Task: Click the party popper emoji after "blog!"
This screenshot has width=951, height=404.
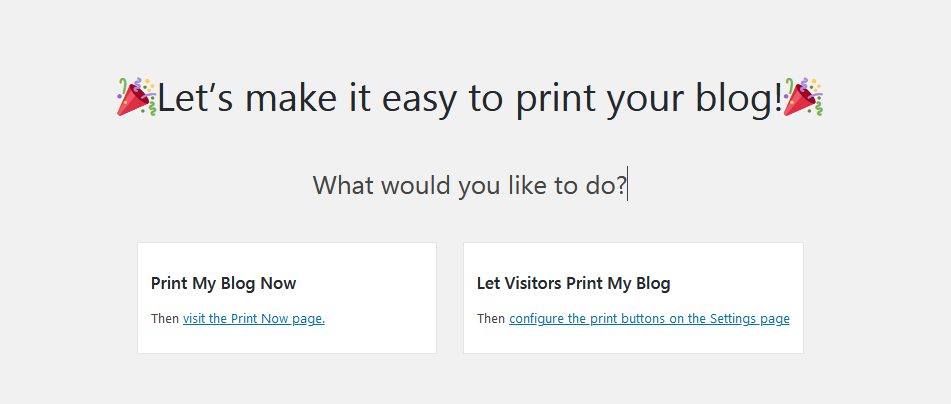Action: (803, 97)
